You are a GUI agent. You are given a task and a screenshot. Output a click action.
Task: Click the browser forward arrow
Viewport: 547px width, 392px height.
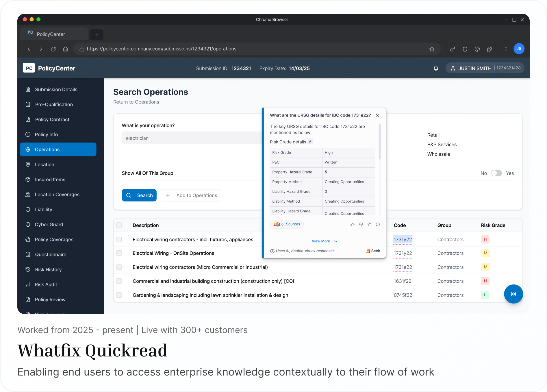point(41,49)
